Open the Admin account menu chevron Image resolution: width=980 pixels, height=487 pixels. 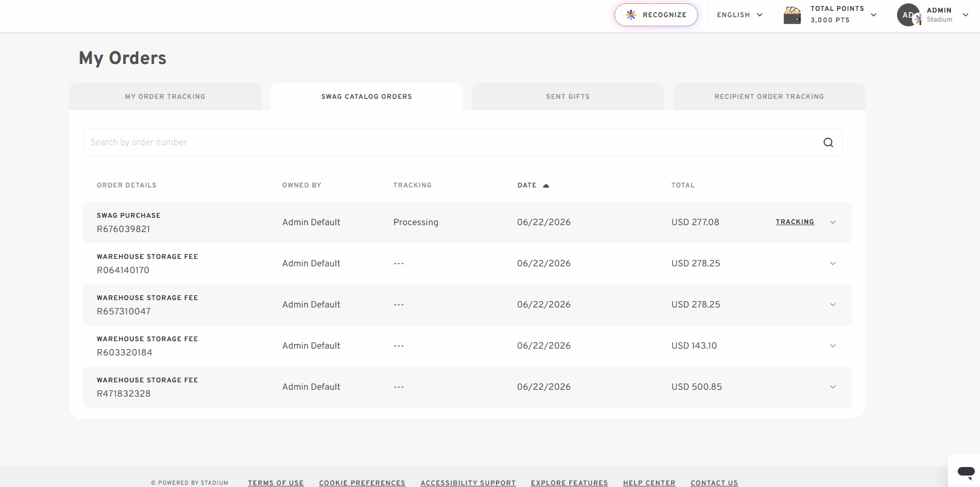click(x=966, y=15)
